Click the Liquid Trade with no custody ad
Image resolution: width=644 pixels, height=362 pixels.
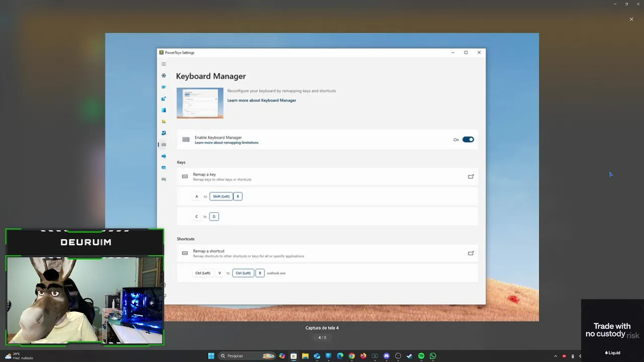612,329
